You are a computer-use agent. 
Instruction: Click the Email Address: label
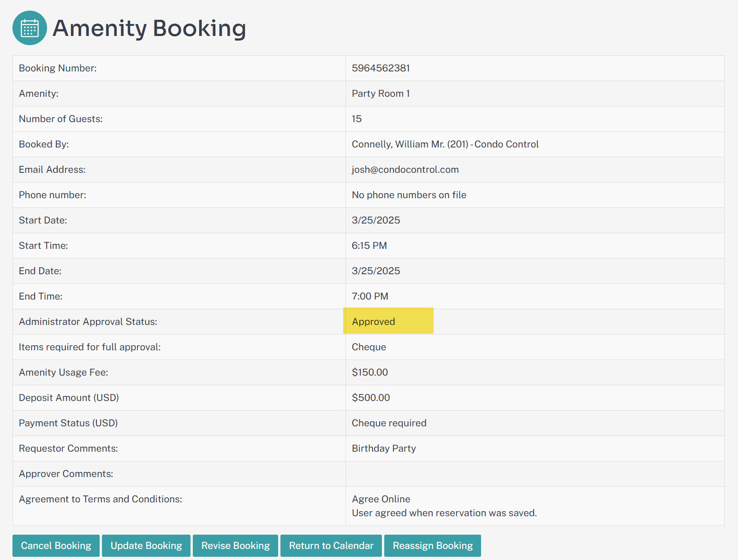[x=52, y=170]
